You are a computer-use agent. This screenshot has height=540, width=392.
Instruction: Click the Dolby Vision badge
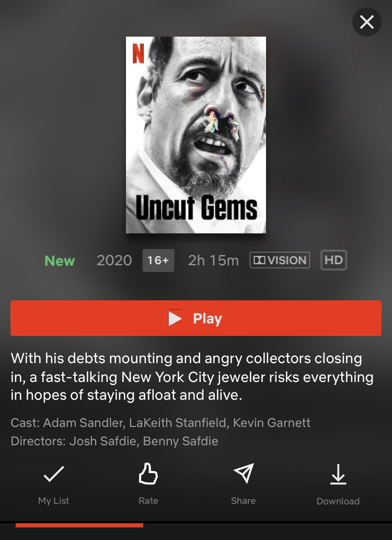[x=280, y=260]
